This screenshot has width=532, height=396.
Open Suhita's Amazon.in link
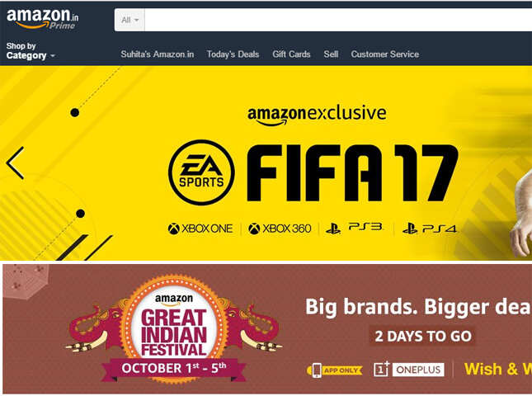pyautogui.click(x=157, y=54)
